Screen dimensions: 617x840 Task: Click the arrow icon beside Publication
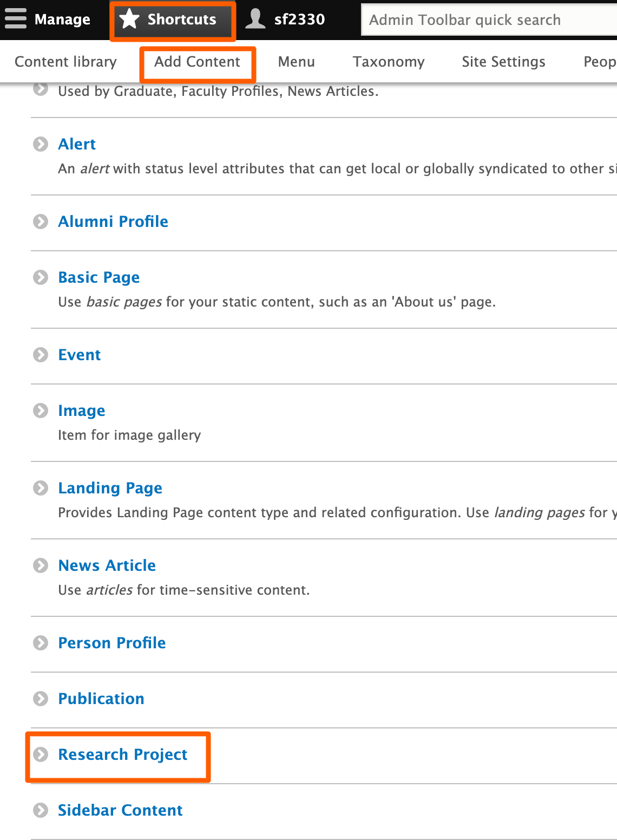41,699
